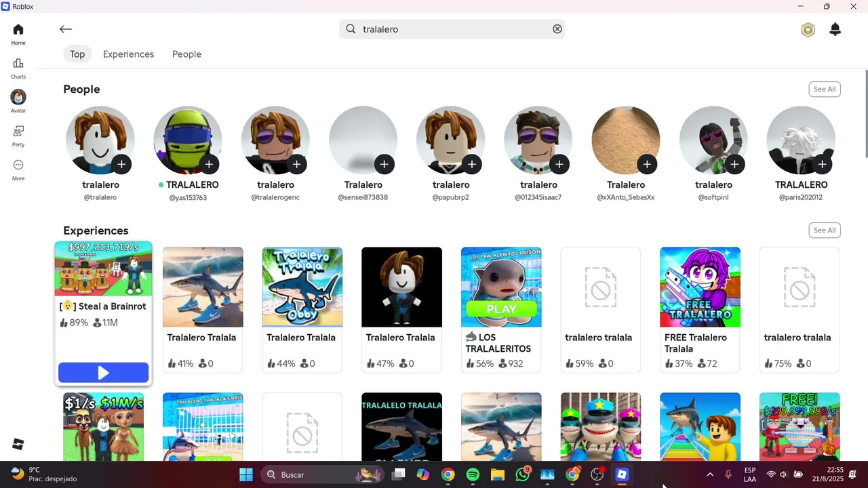
Task: Open the notifications bell
Action: click(x=835, y=29)
